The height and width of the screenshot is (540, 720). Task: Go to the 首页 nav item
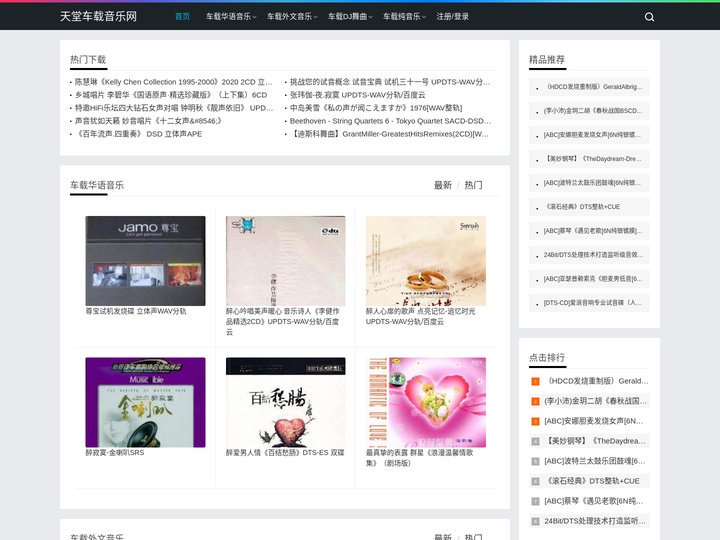coord(182,17)
